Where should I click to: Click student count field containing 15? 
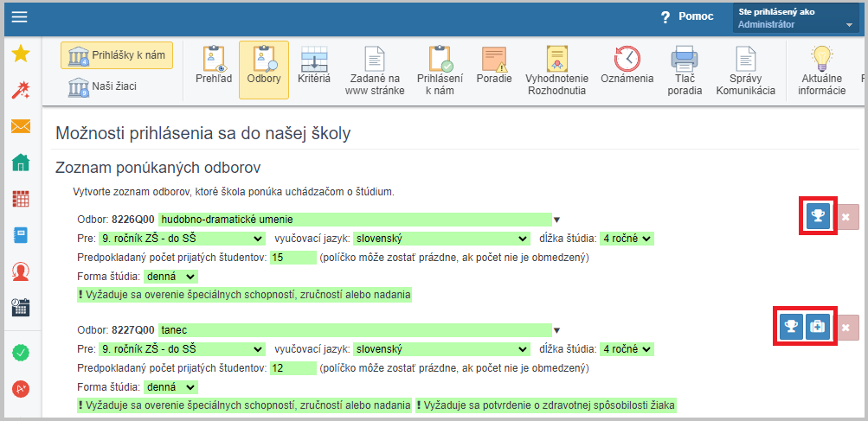tap(293, 258)
